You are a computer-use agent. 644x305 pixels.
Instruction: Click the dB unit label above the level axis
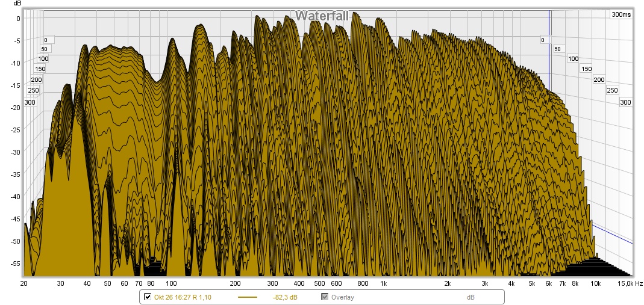(17, 3)
